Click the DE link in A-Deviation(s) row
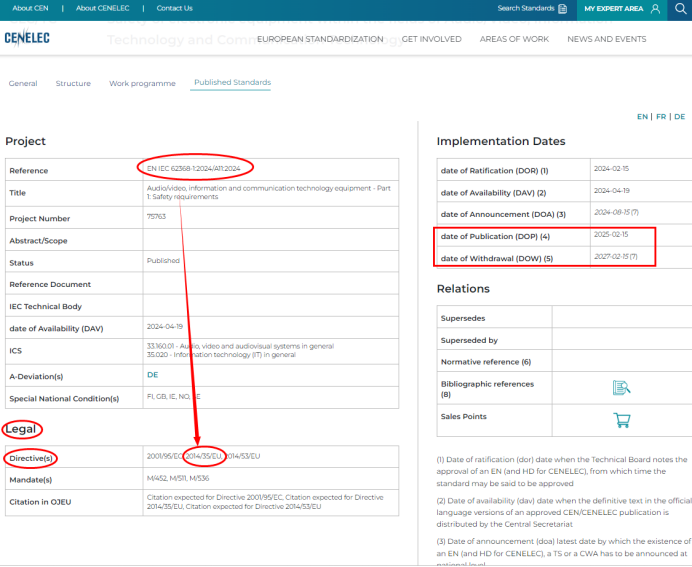Viewport: 692px width, 567px height. (152, 374)
